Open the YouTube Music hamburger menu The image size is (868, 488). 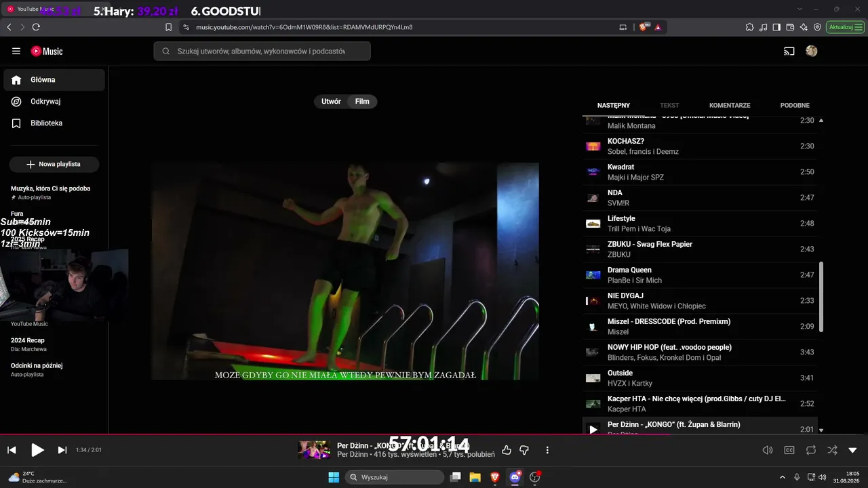tap(16, 51)
